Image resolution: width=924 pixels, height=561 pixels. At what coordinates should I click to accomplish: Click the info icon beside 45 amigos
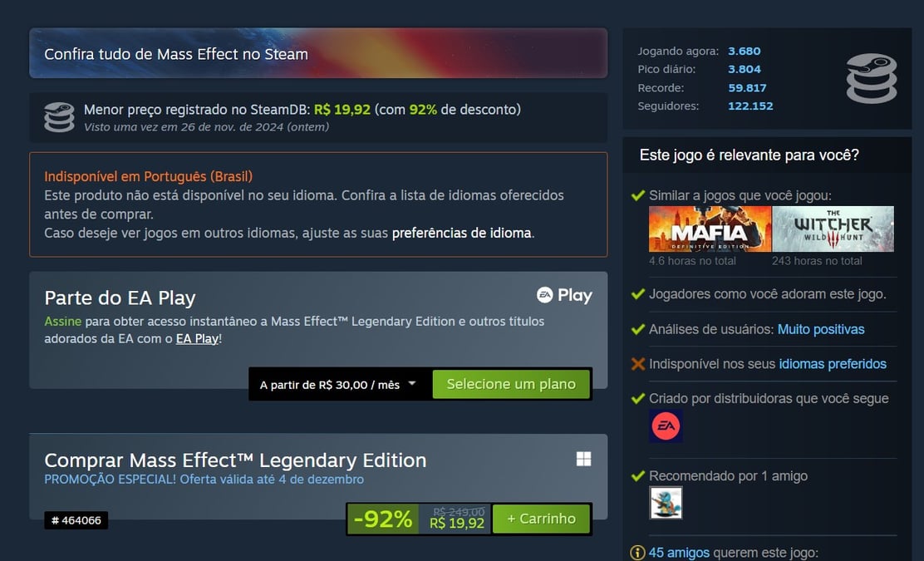637,553
